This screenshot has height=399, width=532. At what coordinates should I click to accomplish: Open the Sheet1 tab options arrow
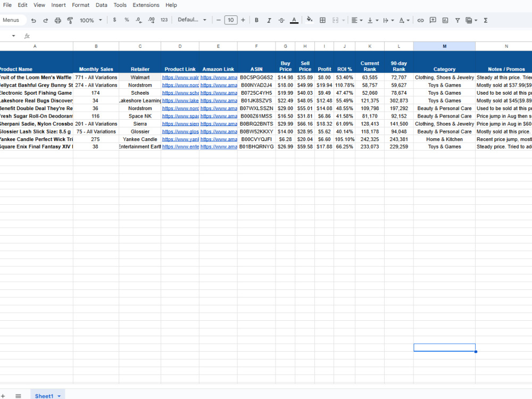click(59, 396)
